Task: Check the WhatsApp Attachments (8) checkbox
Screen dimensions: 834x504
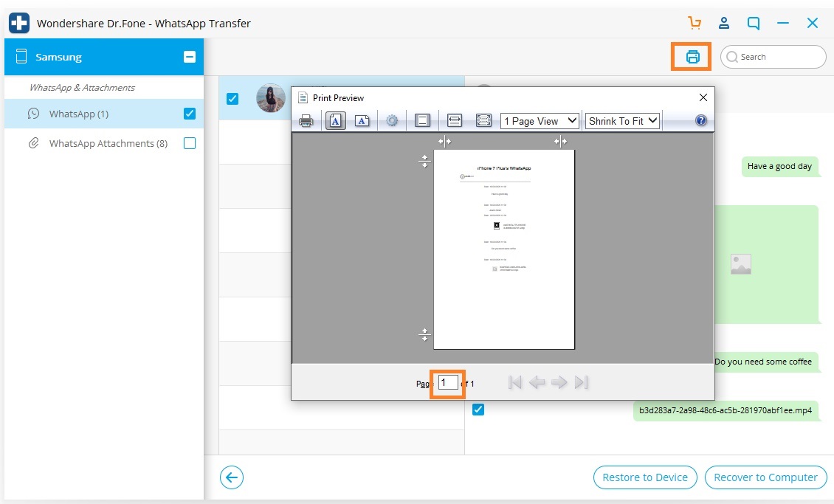Action: 190,143
